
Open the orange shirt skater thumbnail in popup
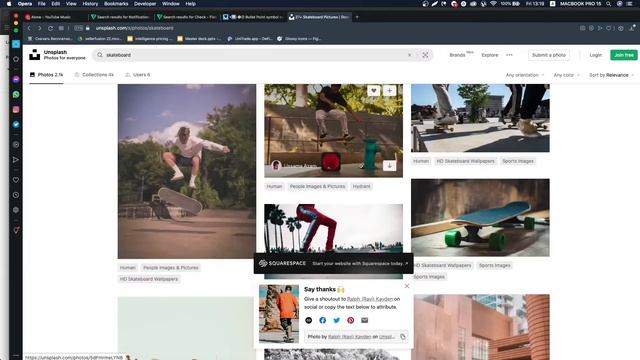pyautogui.click(x=279, y=313)
